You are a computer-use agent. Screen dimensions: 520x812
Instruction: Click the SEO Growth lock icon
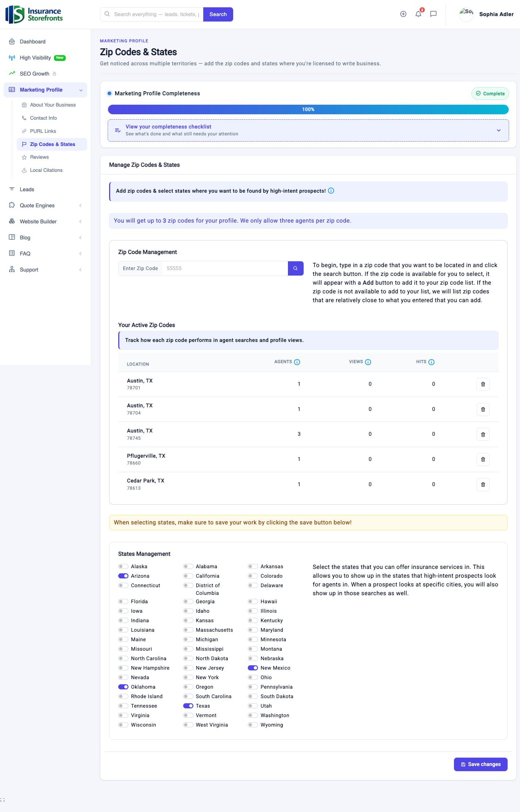54,74
